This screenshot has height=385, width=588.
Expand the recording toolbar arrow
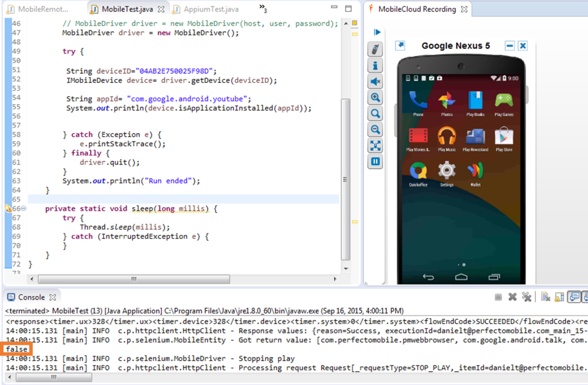click(x=377, y=32)
